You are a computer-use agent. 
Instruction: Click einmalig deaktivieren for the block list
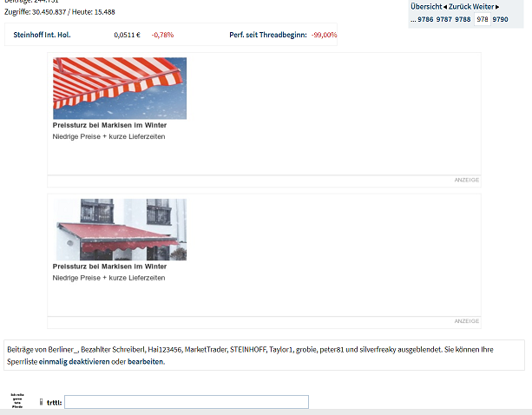click(75, 362)
